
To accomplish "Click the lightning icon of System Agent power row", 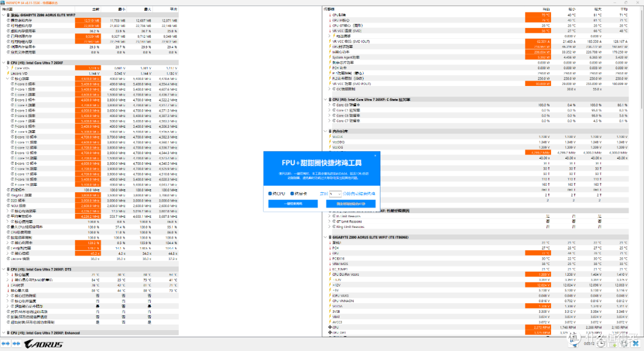I will pyautogui.click(x=330, y=57).
